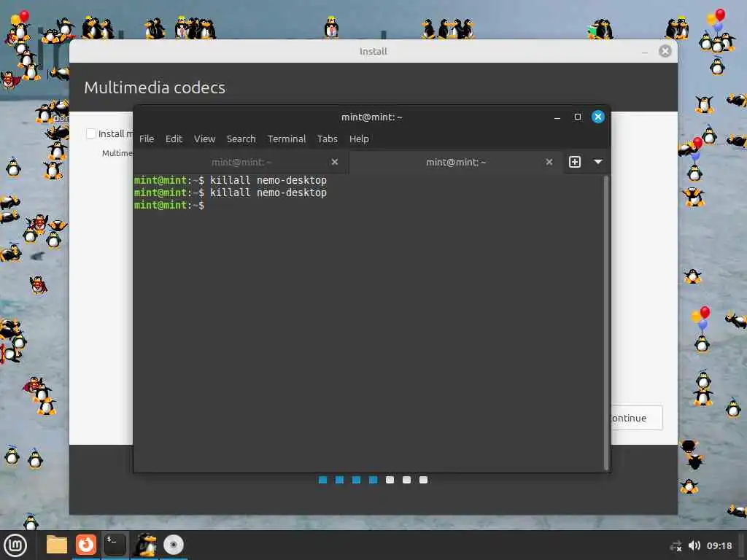Click the installer disc taskbar icon

pos(174,545)
